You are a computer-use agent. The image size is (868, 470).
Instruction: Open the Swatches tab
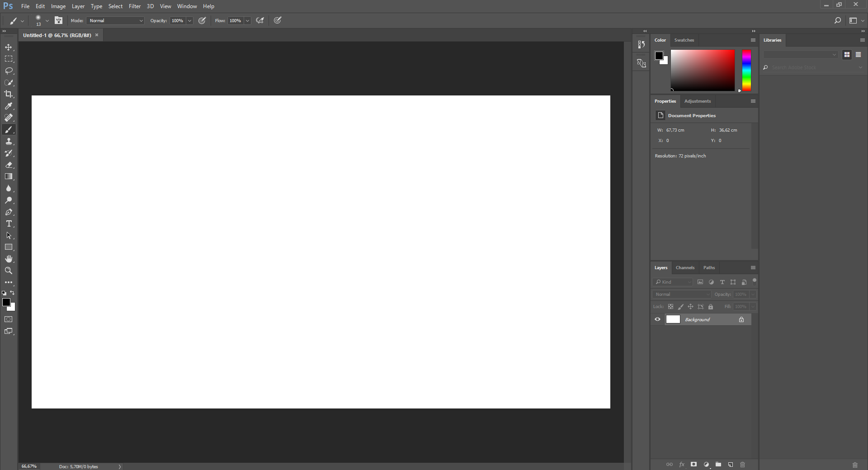coord(684,40)
